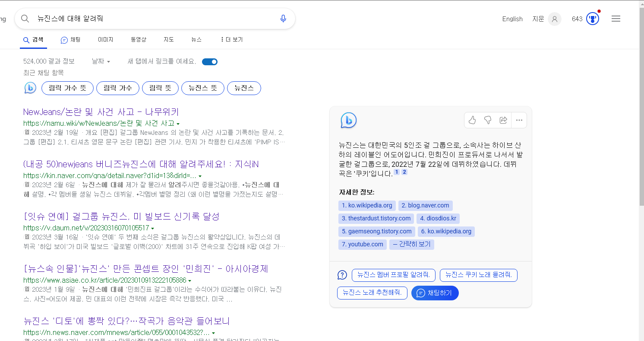Open source 4. diosdios.kr
Screen dimensions: 644x341
pyautogui.click(x=438, y=218)
